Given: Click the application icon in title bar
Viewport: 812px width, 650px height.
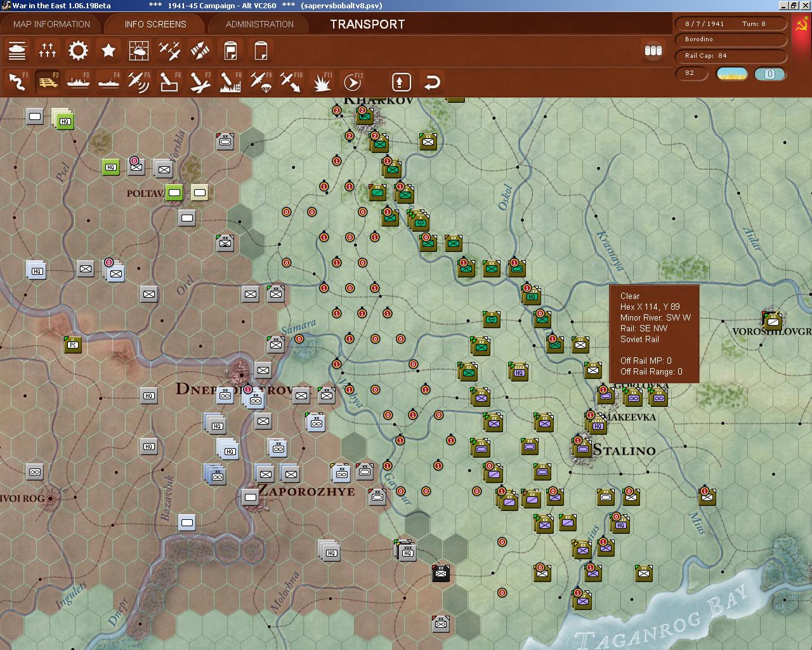Looking at the screenshot, I should click(x=6, y=6).
